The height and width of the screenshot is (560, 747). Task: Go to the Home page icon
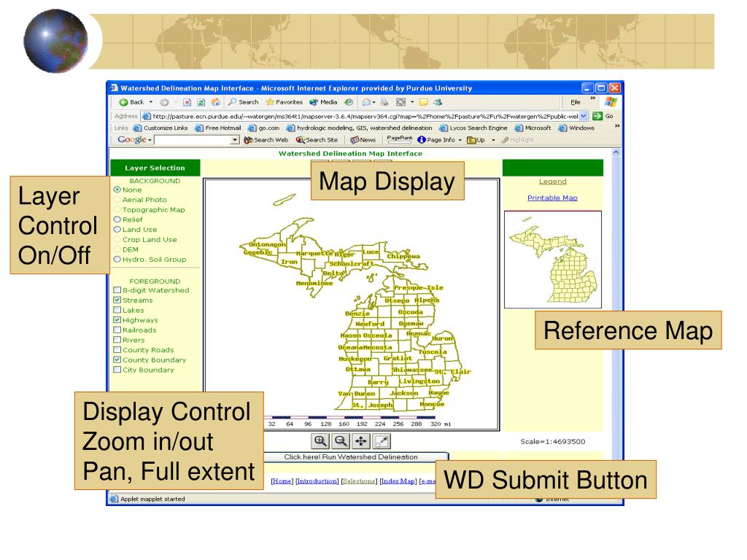(216, 102)
